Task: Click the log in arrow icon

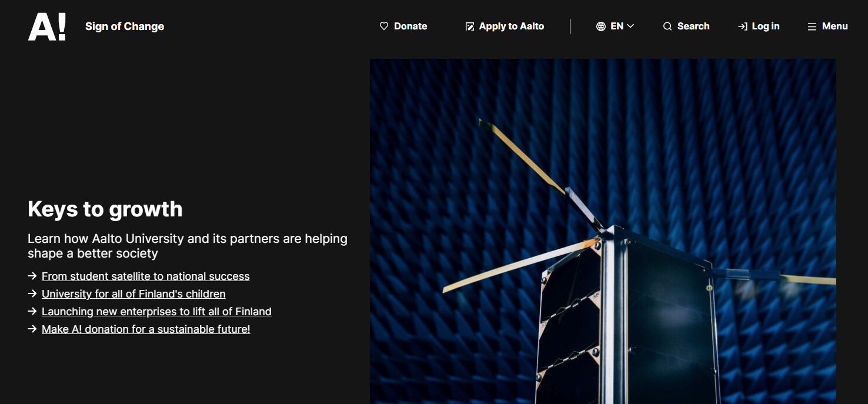Action: tap(742, 26)
